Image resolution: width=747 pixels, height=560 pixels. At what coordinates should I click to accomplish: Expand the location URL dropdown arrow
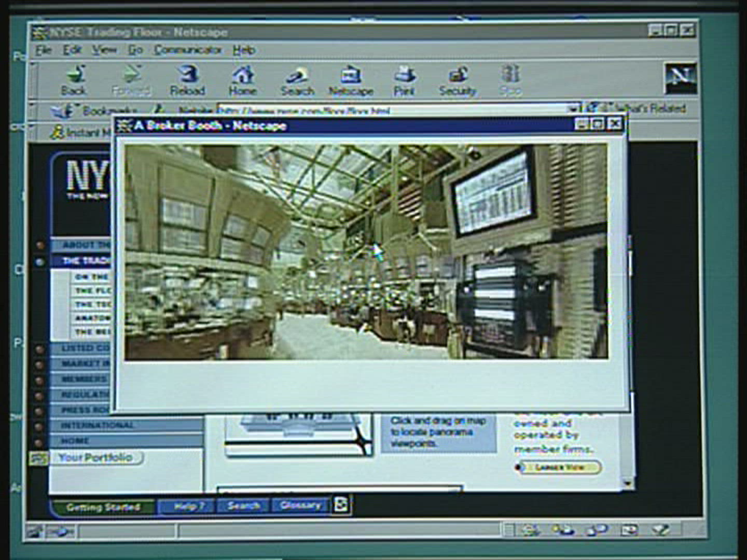pyautogui.click(x=573, y=109)
